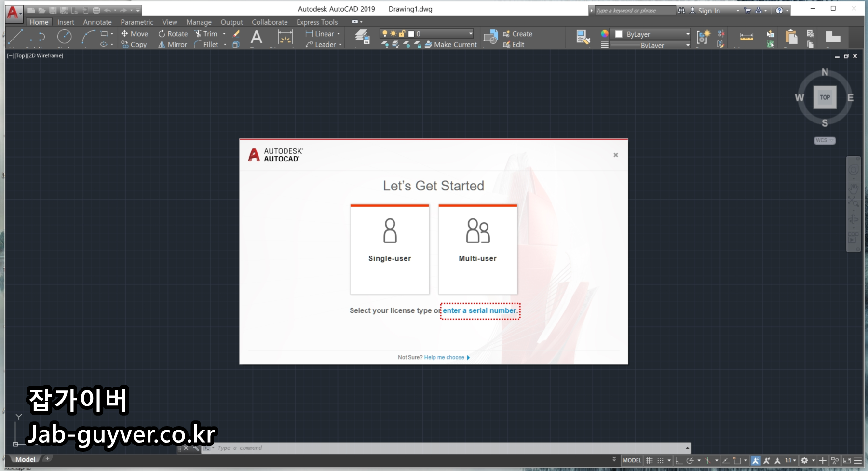Select the Circle tool
The image size is (868, 471).
point(64,37)
